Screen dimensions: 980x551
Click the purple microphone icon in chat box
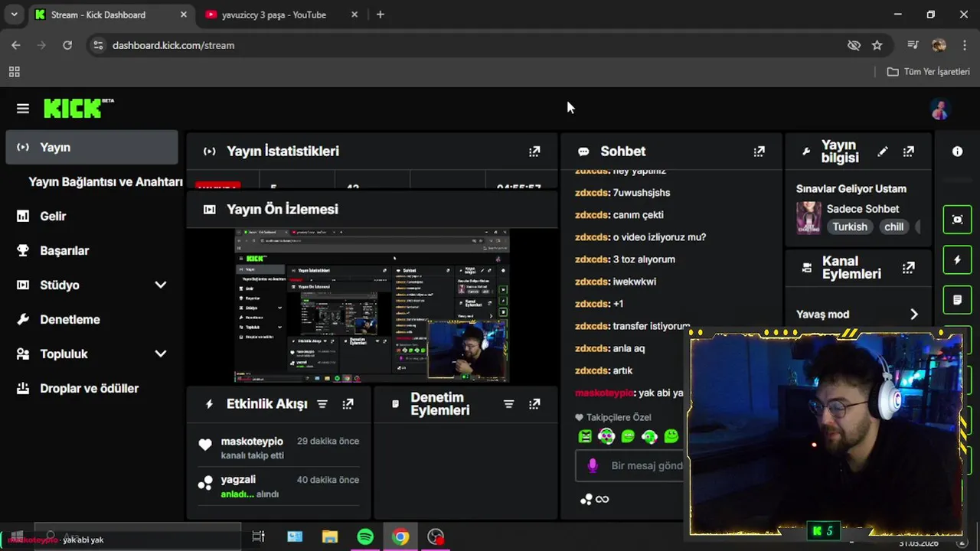[x=592, y=465]
